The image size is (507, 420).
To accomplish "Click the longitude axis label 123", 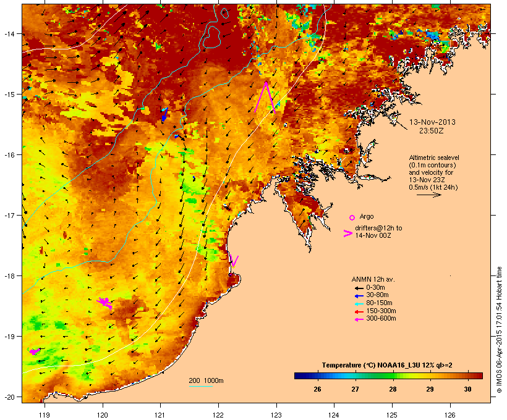I will click(x=276, y=415).
